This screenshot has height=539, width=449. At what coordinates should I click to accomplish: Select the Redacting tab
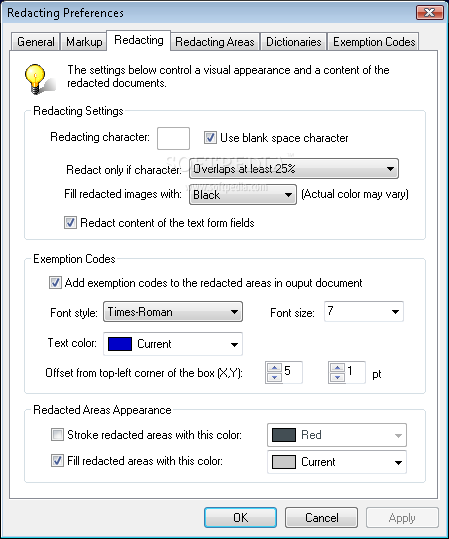click(139, 40)
